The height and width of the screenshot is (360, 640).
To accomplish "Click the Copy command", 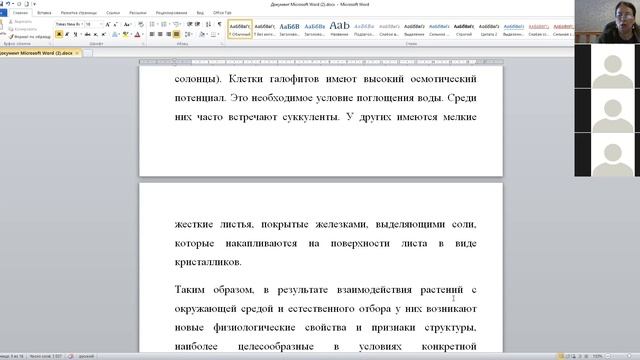I will [x=23, y=29].
